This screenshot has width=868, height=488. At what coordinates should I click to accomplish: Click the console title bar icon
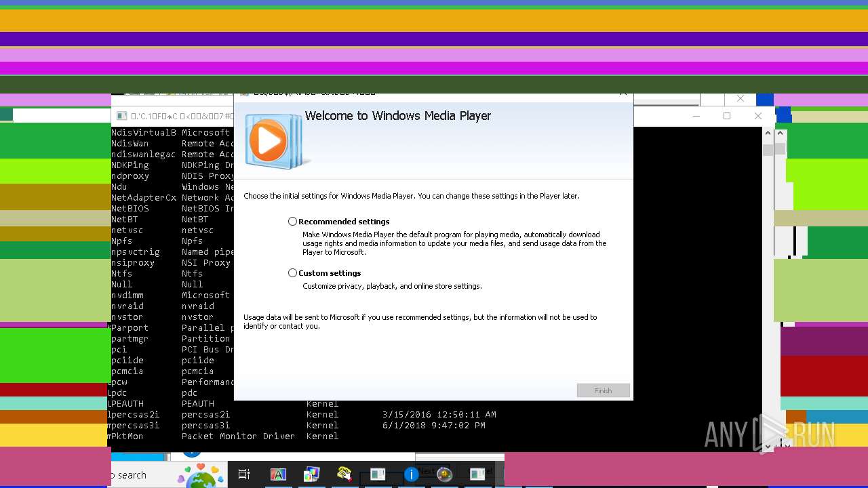[122, 116]
